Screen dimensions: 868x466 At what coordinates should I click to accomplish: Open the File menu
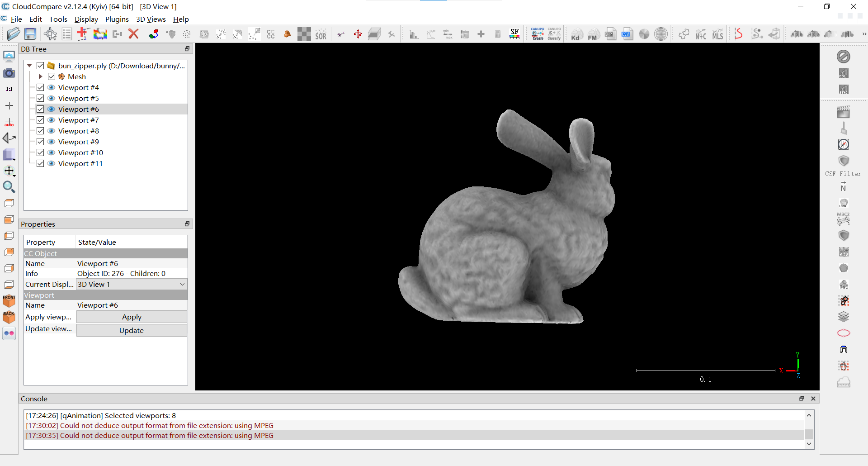pos(16,19)
